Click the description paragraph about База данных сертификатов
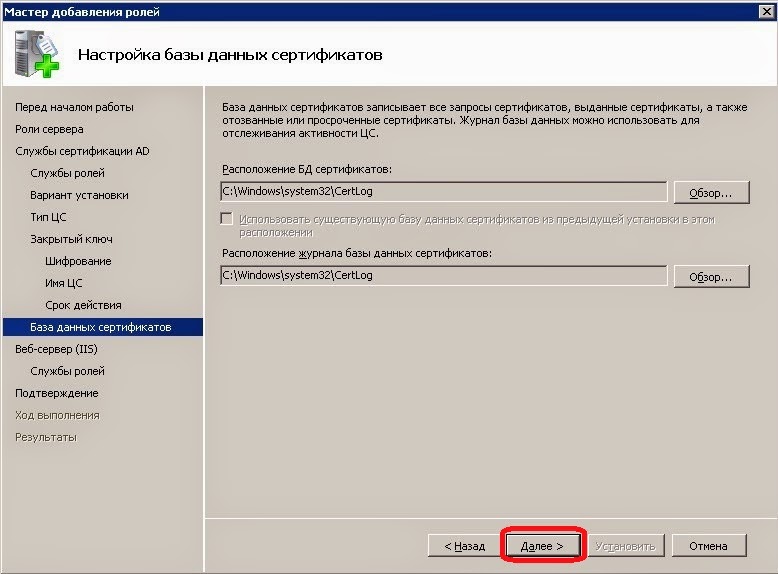This screenshot has width=778, height=574. click(x=485, y=120)
